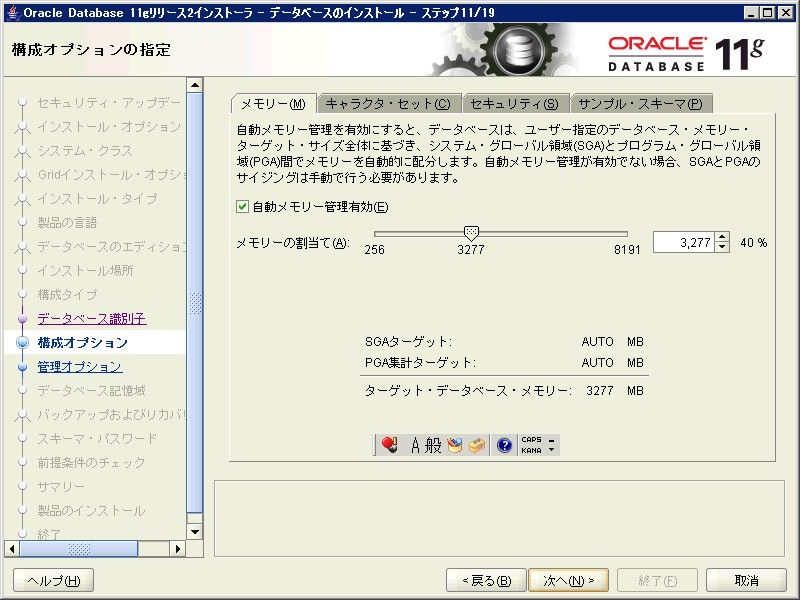This screenshot has height=600, width=800.
Task: Click in the memory size input field
Action: (x=683, y=242)
